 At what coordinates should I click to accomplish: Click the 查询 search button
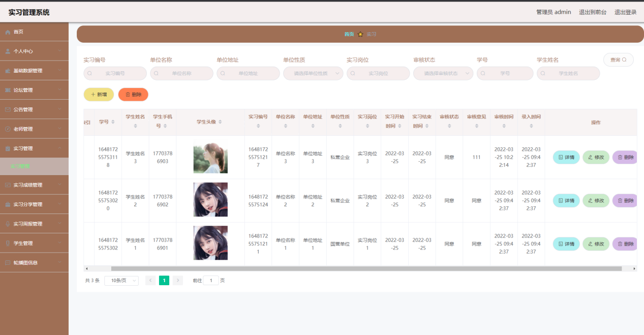click(618, 59)
